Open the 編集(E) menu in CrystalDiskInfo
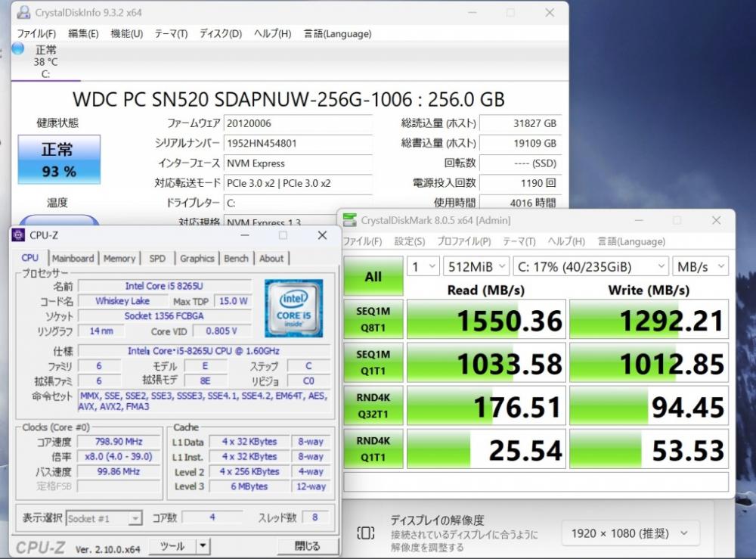The width and height of the screenshot is (756, 559). (83, 33)
